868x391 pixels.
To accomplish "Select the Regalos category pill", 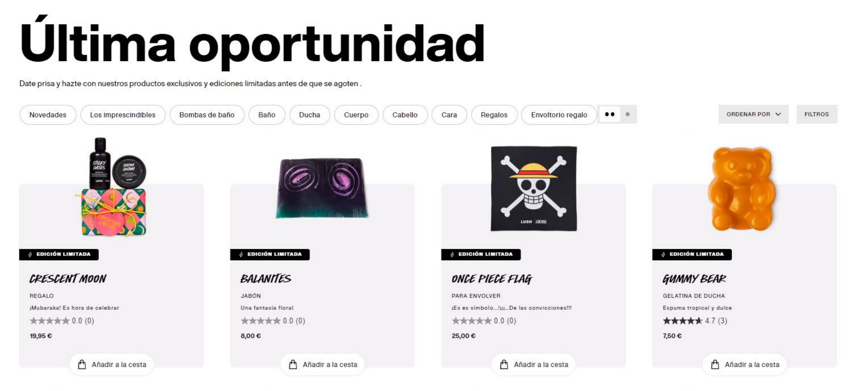I will 494,115.
